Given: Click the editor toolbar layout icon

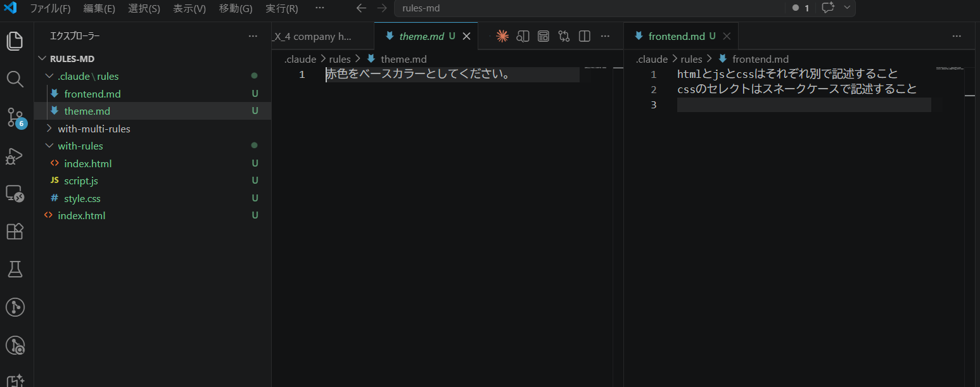Looking at the screenshot, I should pos(544,36).
